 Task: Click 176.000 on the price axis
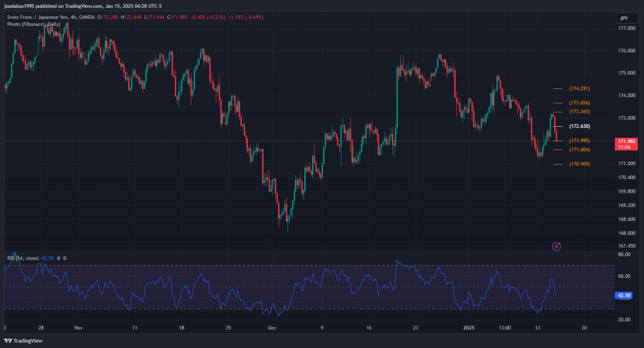click(x=626, y=51)
